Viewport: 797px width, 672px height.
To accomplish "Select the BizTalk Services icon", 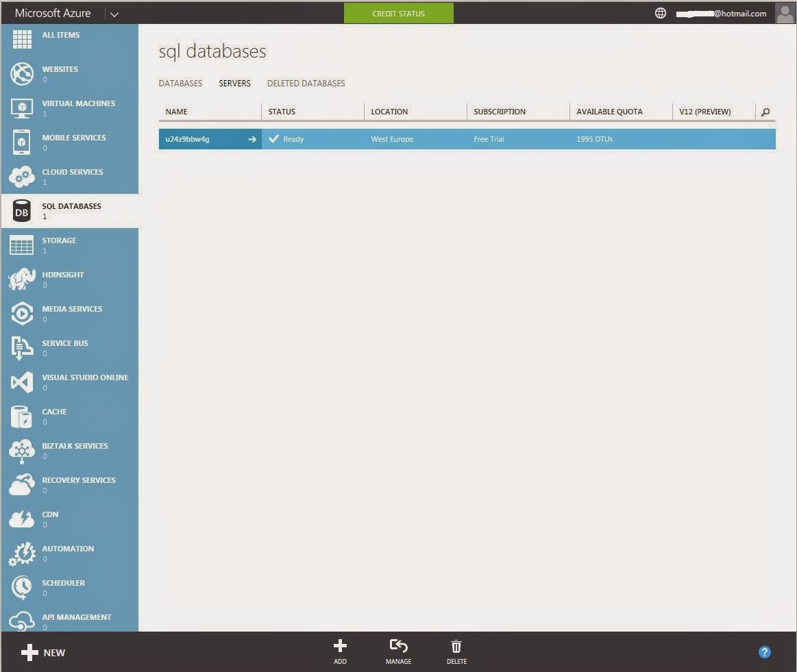I will point(21,450).
